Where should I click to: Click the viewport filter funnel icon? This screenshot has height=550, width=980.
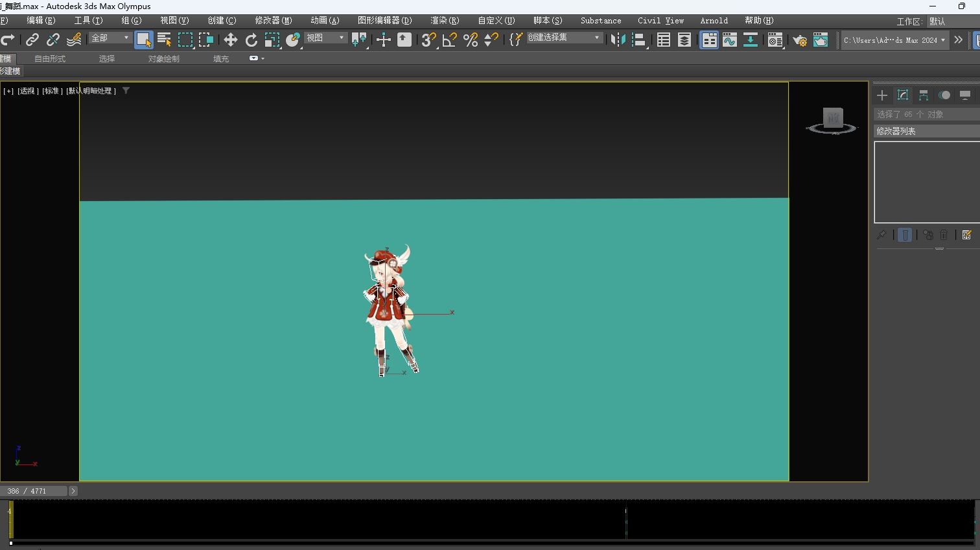click(x=126, y=91)
